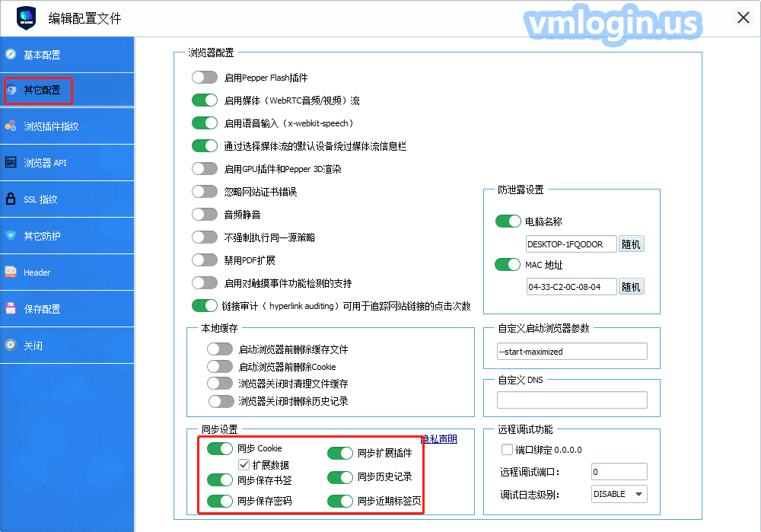761x532 pixels.
Task: Turn on the 音频静音 switch
Action: (205, 215)
